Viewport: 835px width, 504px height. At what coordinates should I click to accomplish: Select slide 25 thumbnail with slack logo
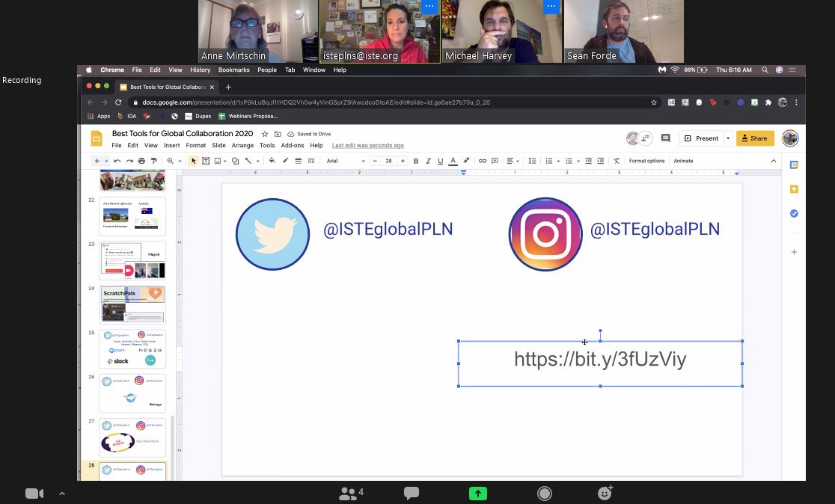(x=132, y=348)
